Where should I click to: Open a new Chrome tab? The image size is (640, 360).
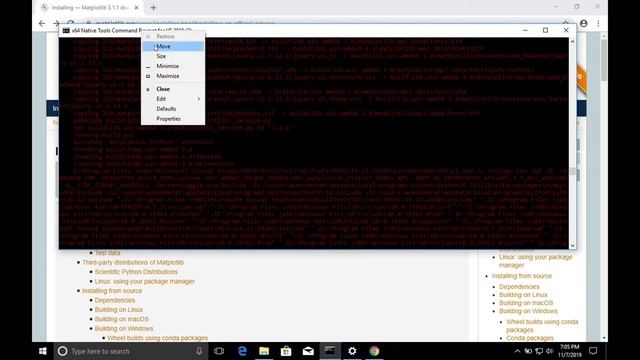tap(153, 7)
